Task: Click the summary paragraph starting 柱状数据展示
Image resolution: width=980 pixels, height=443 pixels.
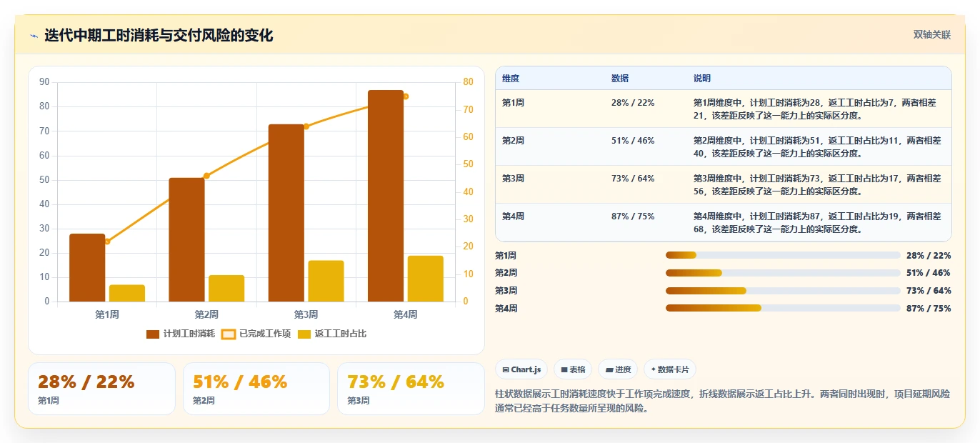Action: point(723,401)
